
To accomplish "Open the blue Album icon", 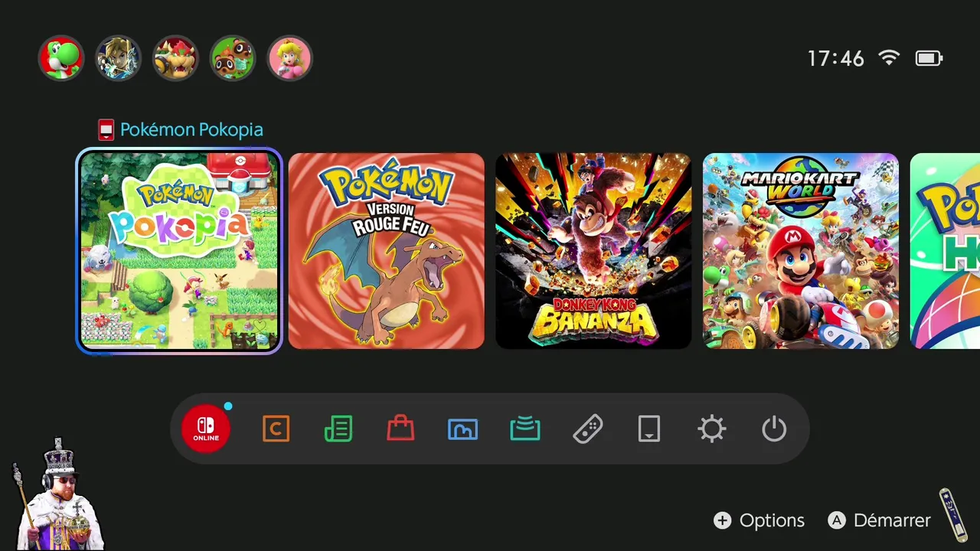I will click(x=462, y=429).
